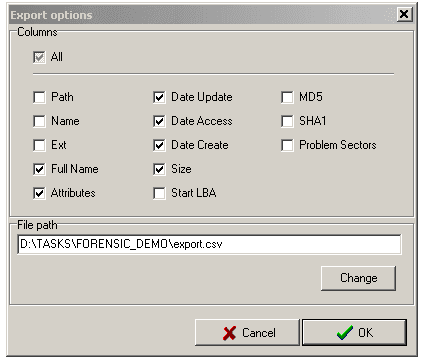This screenshot has width=425, height=362.
Task: Disable the Size column checkbox
Action: (159, 169)
